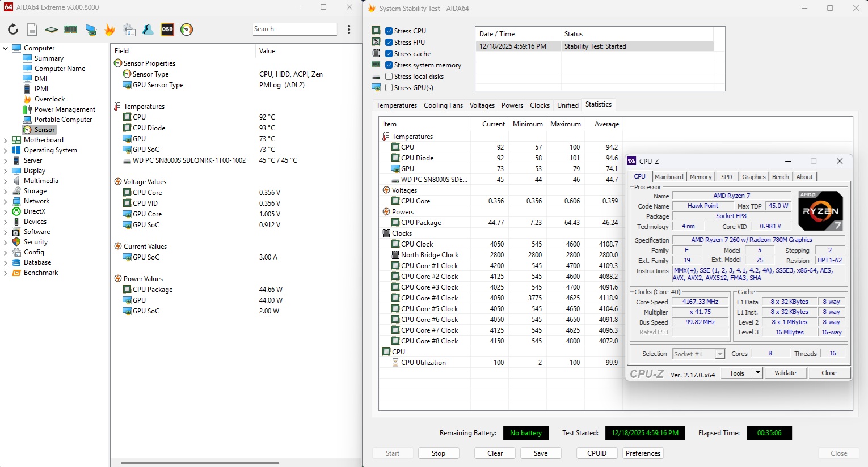Click the flame System Stability Test icon
Image resolution: width=868 pixels, height=467 pixels.
pyautogui.click(x=109, y=29)
